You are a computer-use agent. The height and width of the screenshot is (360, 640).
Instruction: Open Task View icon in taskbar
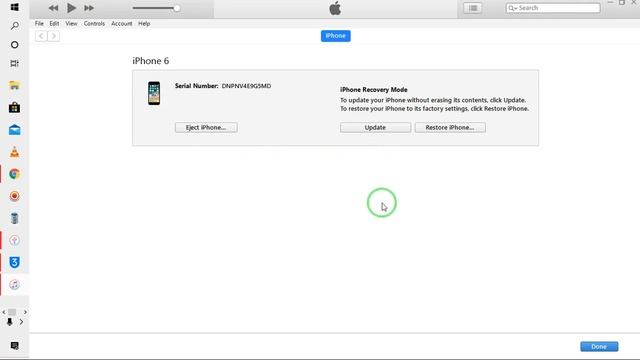[14, 63]
